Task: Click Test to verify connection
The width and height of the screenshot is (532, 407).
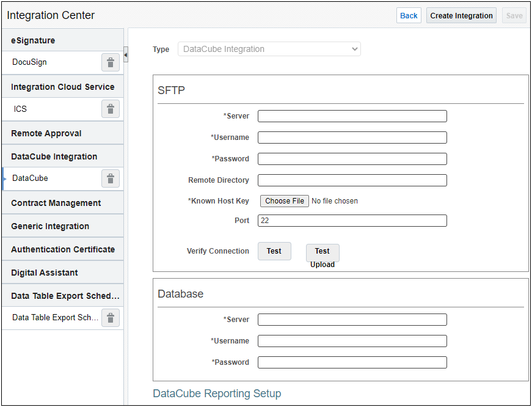Action: [274, 251]
